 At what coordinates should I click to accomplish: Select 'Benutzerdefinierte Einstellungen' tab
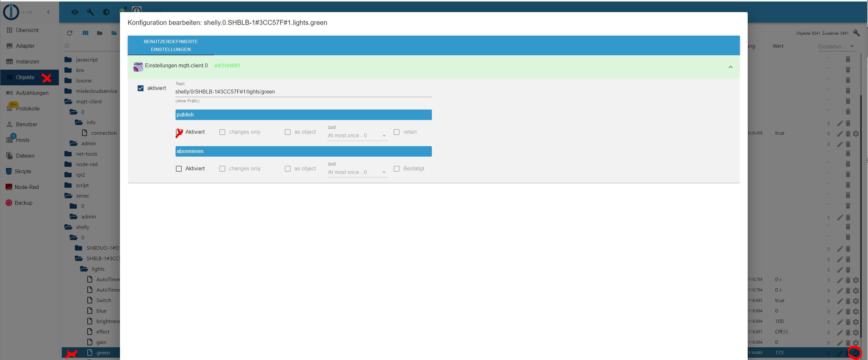click(171, 45)
